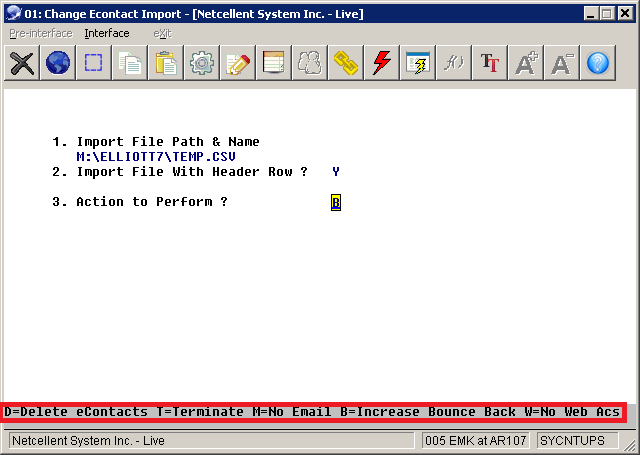Open the Interface menu
The height and width of the screenshot is (455, 640).
(x=106, y=33)
